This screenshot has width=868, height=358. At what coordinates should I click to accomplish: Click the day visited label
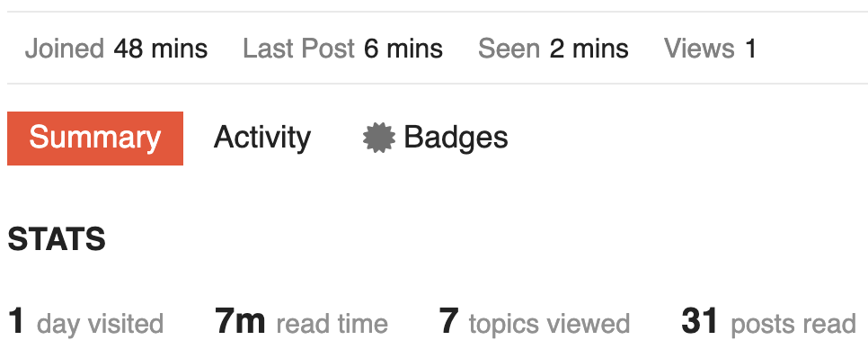point(101,324)
